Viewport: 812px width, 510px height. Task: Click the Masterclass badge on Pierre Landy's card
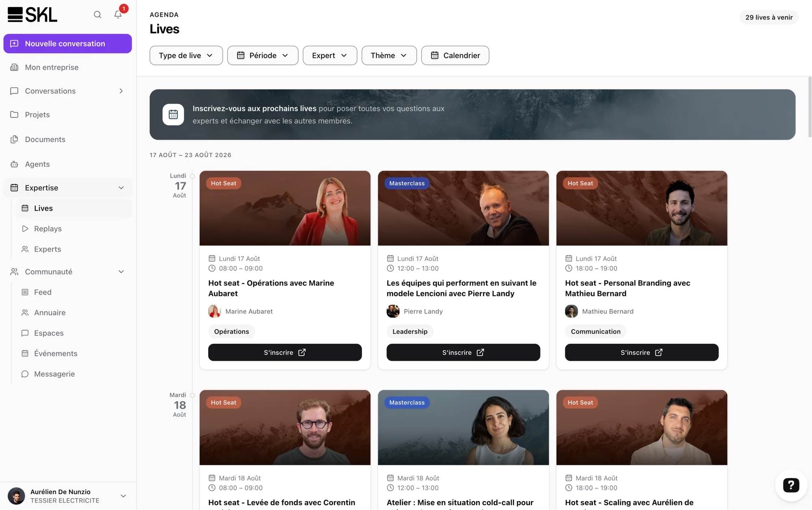(407, 183)
